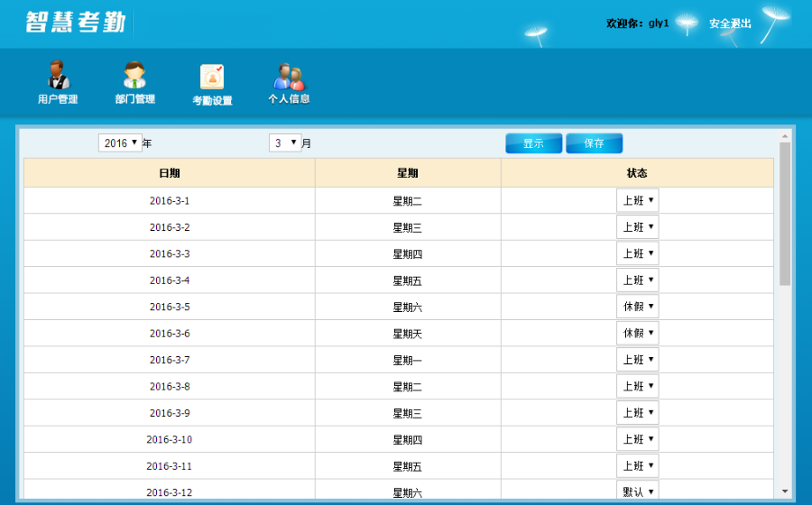Screen dimensions: 812x505
Task: Click the 显示 button
Action: (x=533, y=143)
